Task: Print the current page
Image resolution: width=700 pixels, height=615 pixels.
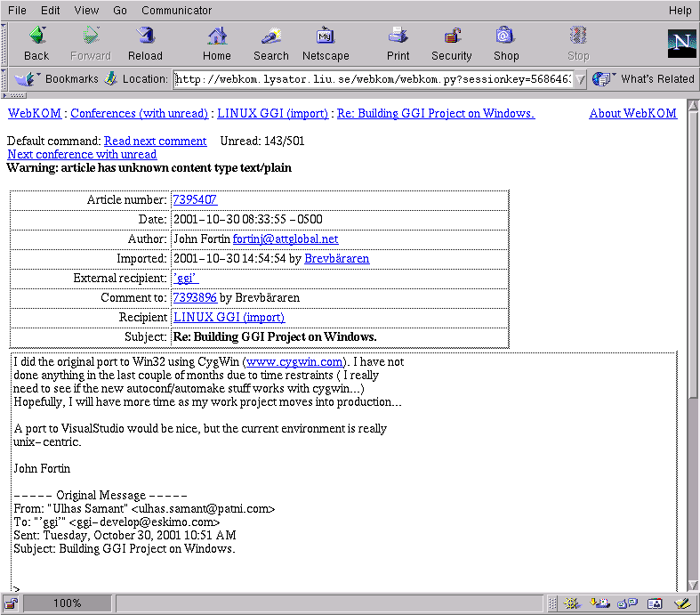Action: point(398,44)
